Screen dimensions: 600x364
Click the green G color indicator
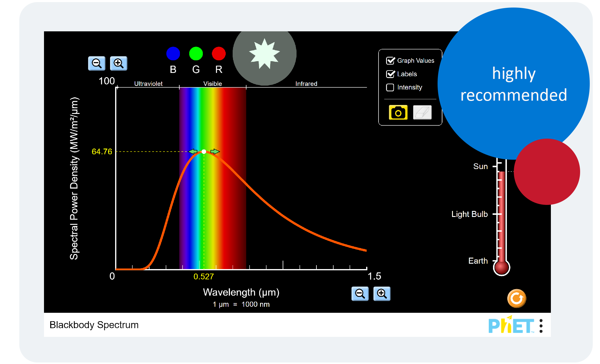coord(196,54)
